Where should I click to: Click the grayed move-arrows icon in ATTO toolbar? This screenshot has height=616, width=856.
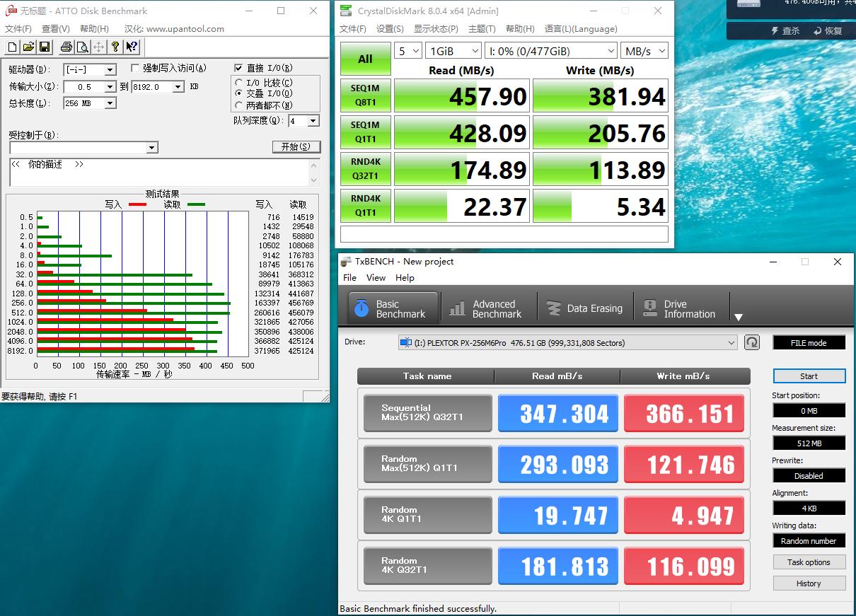98,47
